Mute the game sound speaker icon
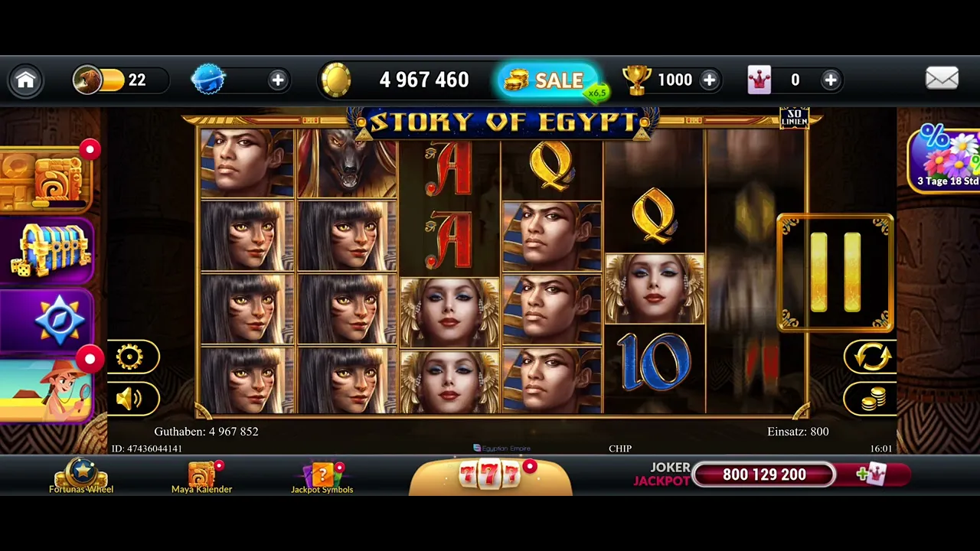The image size is (980, 551). [129, 398]
